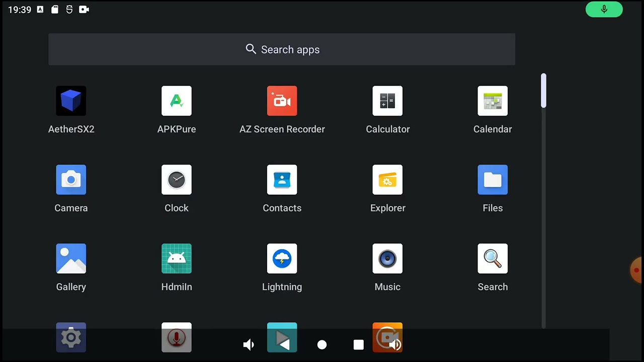Open the Explorer app
This screenshot has width=644, height=362.
point(387,180)
